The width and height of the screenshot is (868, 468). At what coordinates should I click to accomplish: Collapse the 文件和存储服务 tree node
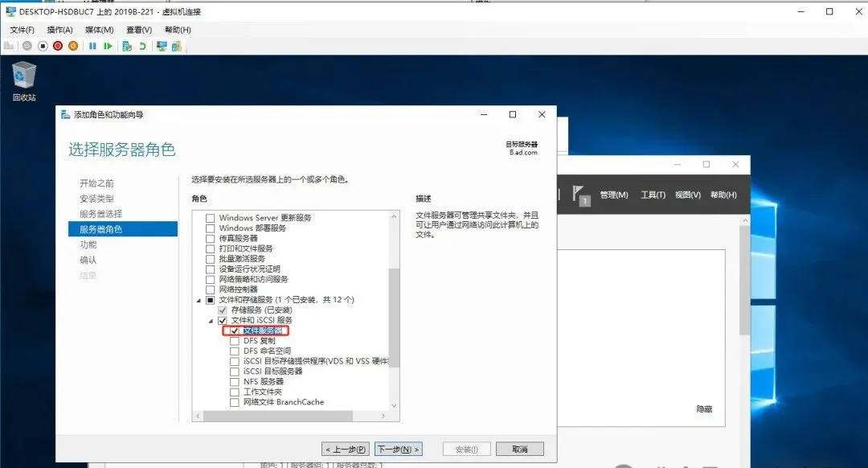[199, 299]
